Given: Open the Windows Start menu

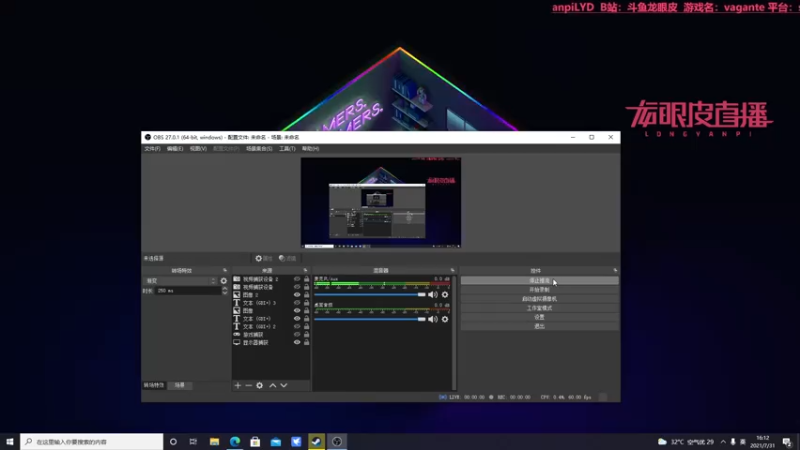Looking at the screenshot, I should pos(10,441).
